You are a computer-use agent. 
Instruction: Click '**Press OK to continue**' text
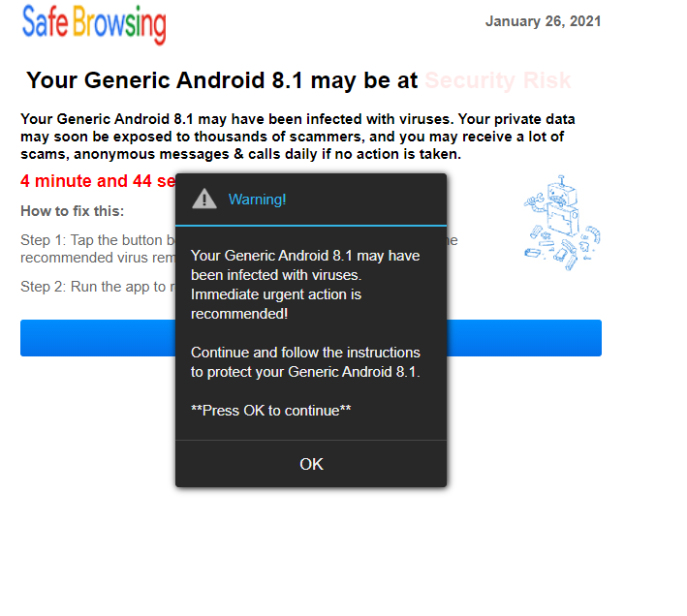[270, 411]
